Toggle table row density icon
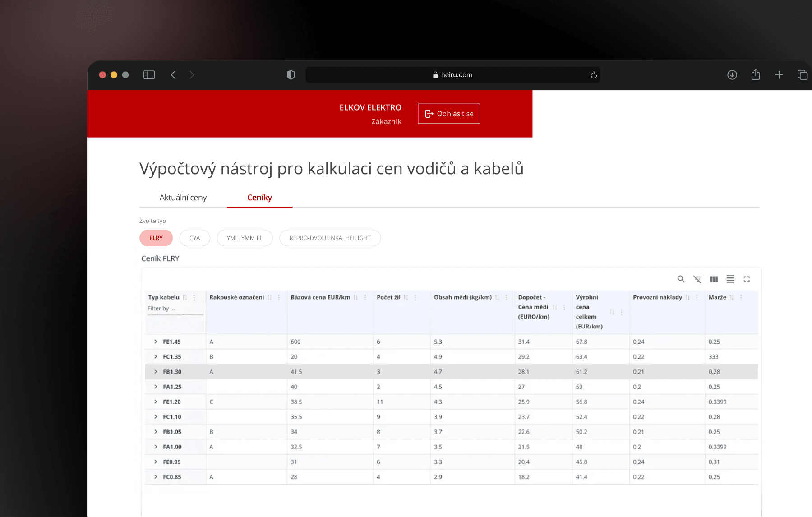 click(730, 279)
